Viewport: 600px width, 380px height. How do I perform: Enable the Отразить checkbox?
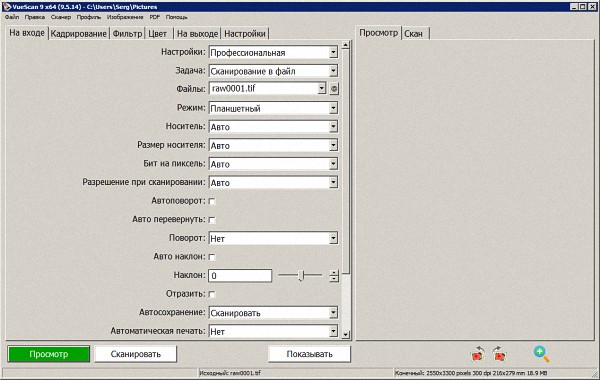pos(212,294)
